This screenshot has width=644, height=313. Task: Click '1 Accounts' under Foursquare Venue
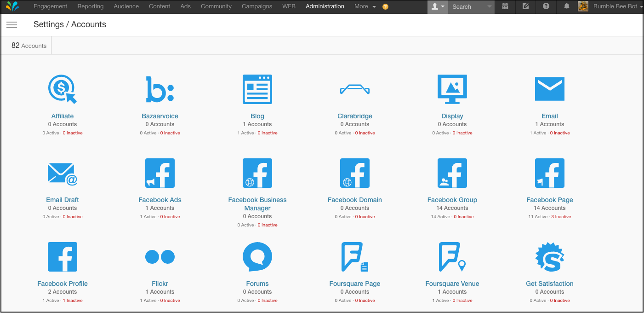452,292
